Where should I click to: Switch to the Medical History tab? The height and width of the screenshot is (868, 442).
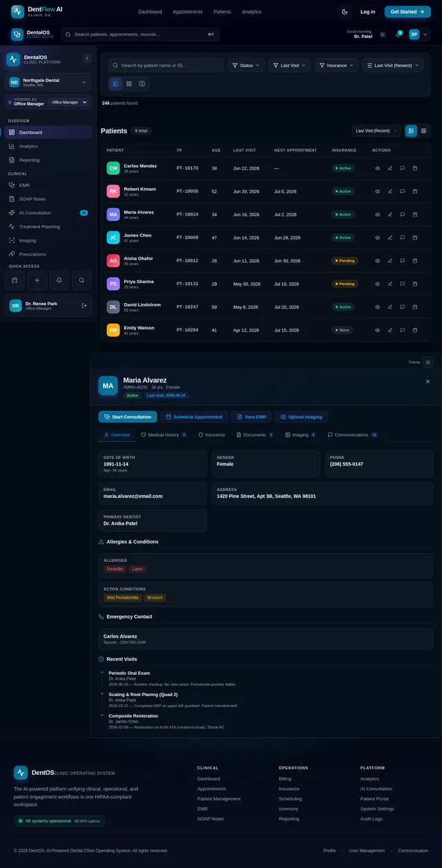tap(164, 435)
